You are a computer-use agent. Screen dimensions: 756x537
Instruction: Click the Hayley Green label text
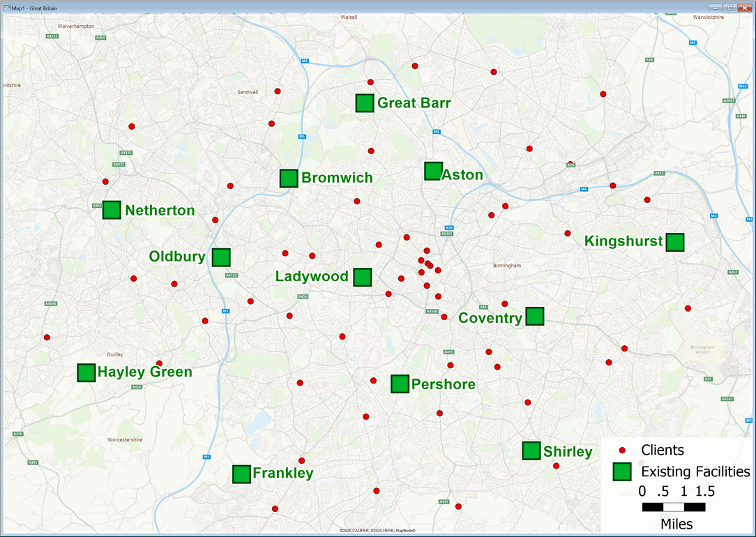[144, 372]
